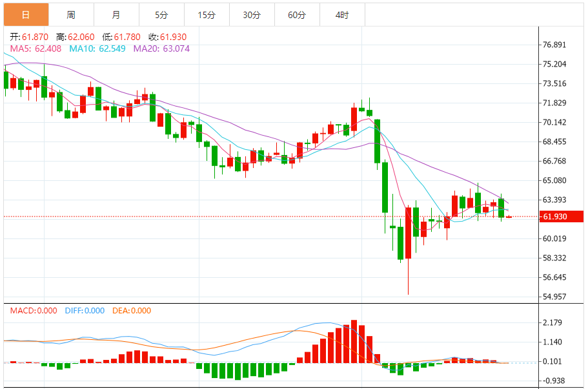588x389 pixels.
Task: Click the 54.957 price axis label
Action: 554,297
